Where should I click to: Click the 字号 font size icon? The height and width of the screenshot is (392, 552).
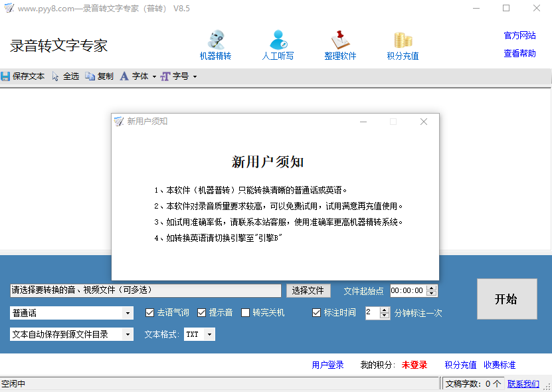point(165,76)
